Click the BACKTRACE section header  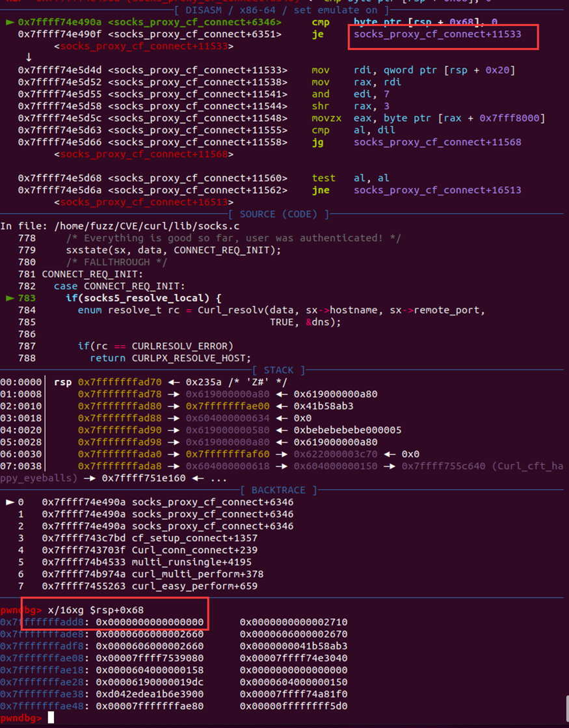[279, 490]
